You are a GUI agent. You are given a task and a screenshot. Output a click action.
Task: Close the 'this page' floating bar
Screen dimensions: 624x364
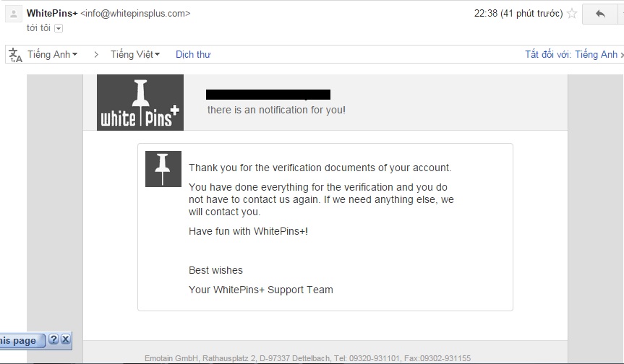[65, 339]
